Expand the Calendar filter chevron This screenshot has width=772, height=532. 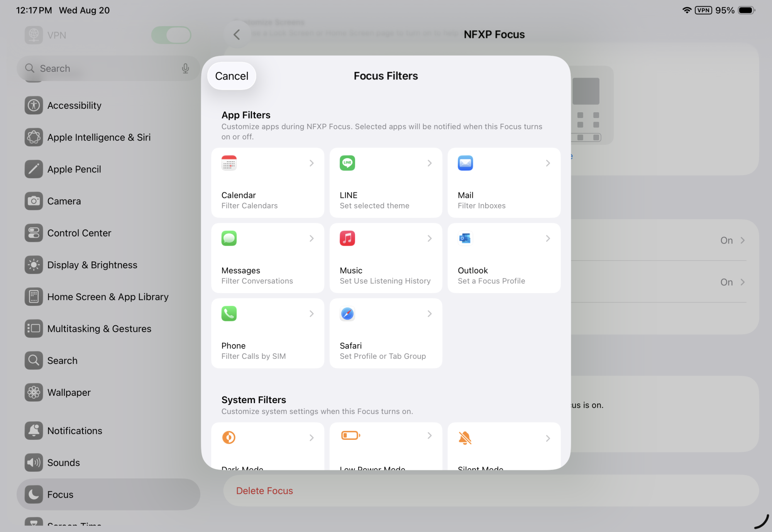312,163
